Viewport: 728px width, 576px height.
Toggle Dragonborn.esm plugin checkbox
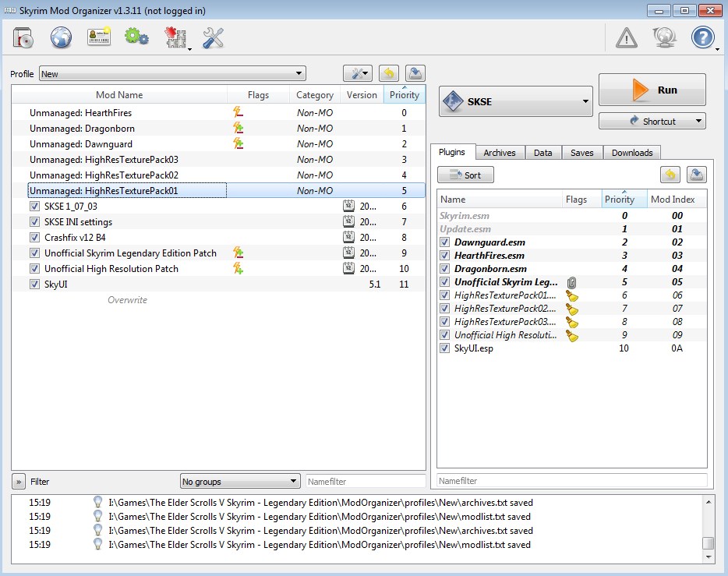pyautogui.click(x=445, y=268)
